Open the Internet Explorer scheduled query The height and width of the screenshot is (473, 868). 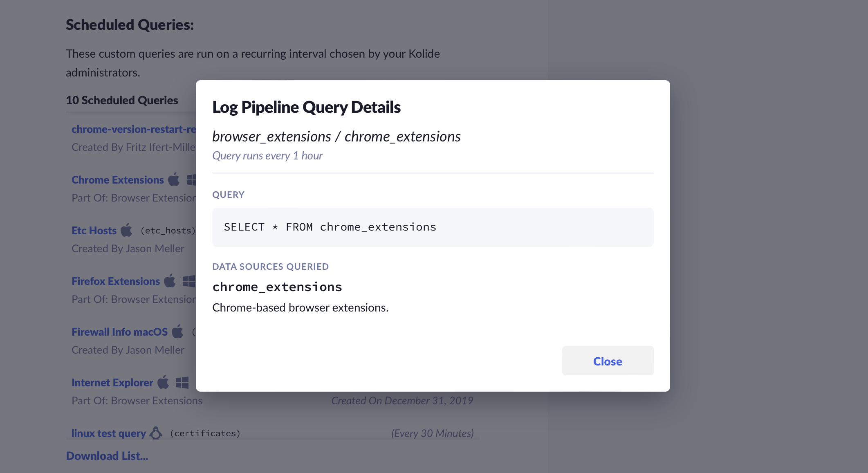pos(112,383)
